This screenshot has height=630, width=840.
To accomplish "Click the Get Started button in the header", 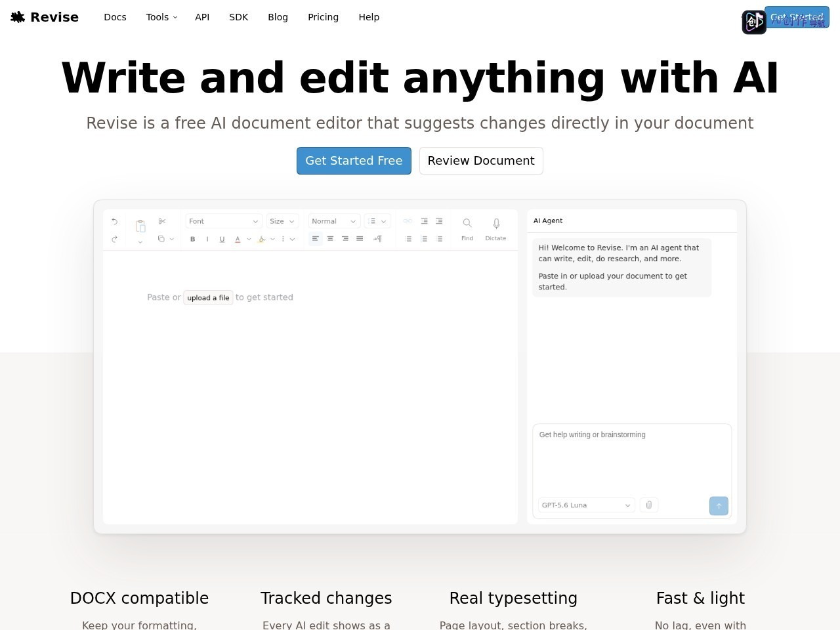I will 797,17.
